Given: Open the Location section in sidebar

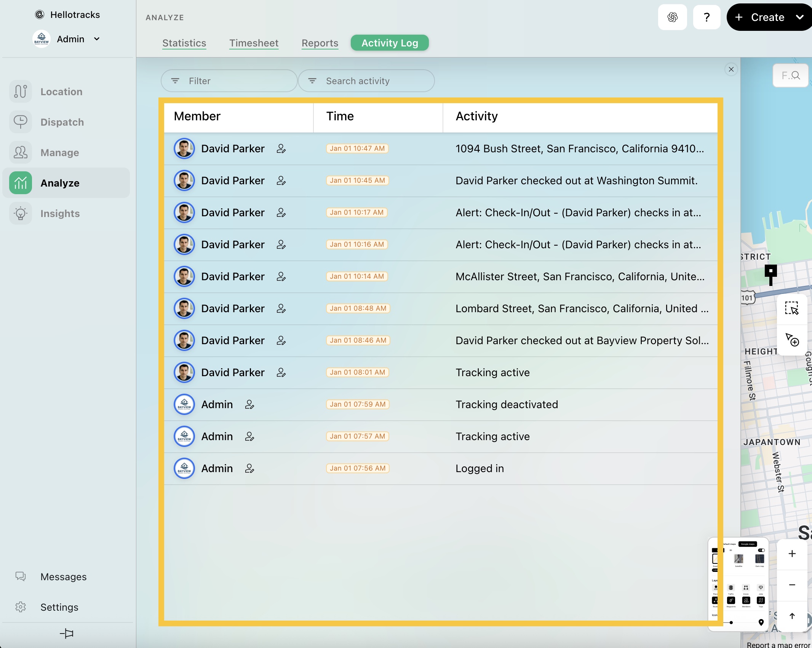Looking at the screenshot, I should point(61,92).
